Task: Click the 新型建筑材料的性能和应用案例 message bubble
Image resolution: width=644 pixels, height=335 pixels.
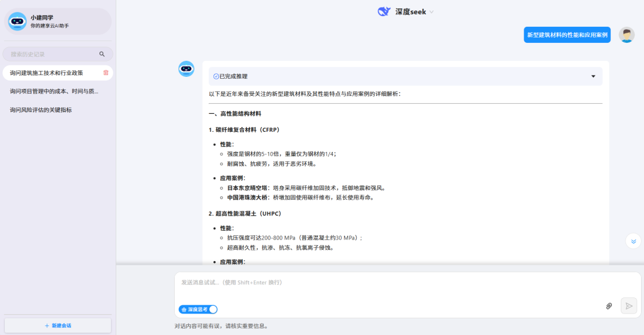Action: coord(567,35)
